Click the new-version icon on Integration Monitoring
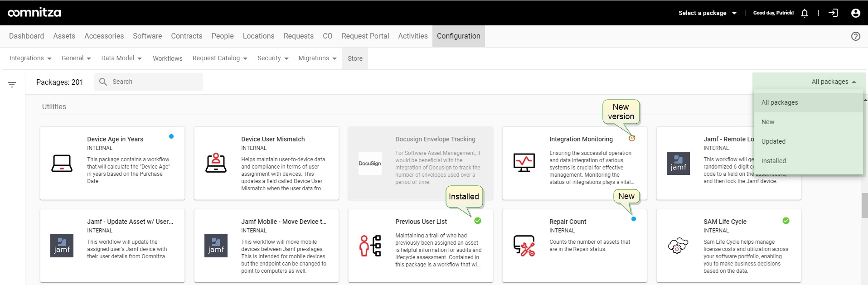The image size is (868, 285). 632,138
